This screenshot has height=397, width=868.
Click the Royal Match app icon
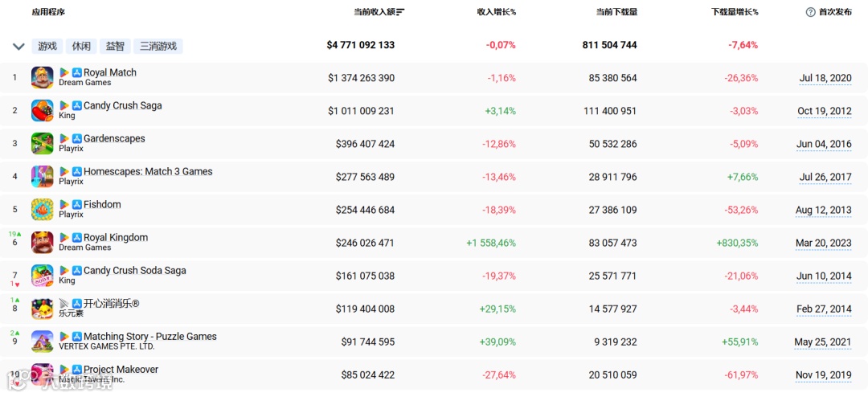tap(43, 78)
